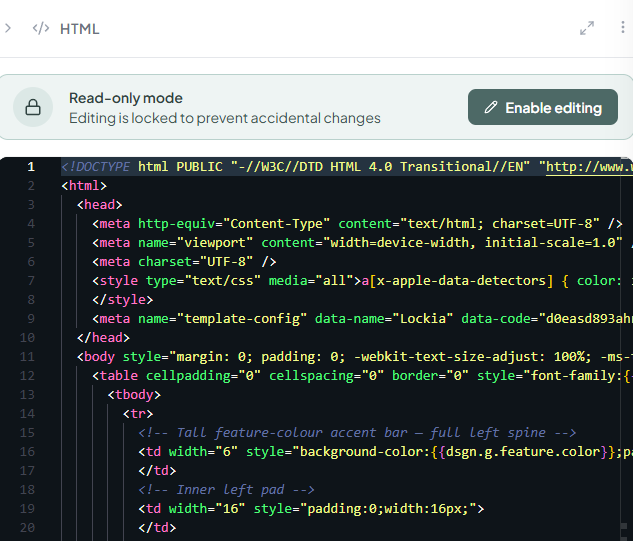Click the table cellpadding line 12
633x541 pixels.
point(362,375)
